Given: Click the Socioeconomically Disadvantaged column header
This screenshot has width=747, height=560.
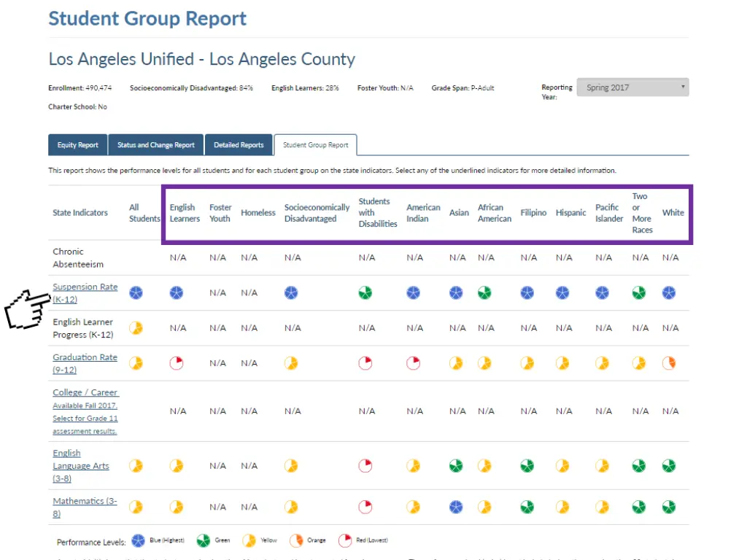Looking at the screenshot, I should point(317,213).
